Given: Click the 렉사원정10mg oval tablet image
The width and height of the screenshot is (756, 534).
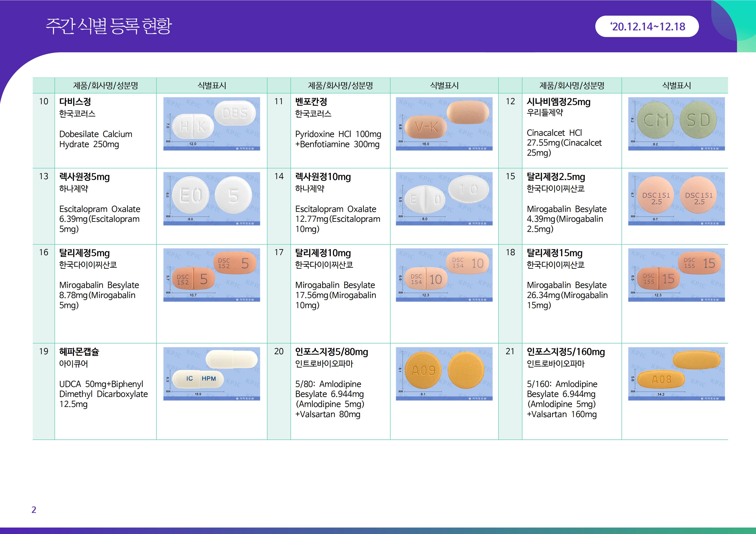Looking at the screenshot, I should click(444, 199).
